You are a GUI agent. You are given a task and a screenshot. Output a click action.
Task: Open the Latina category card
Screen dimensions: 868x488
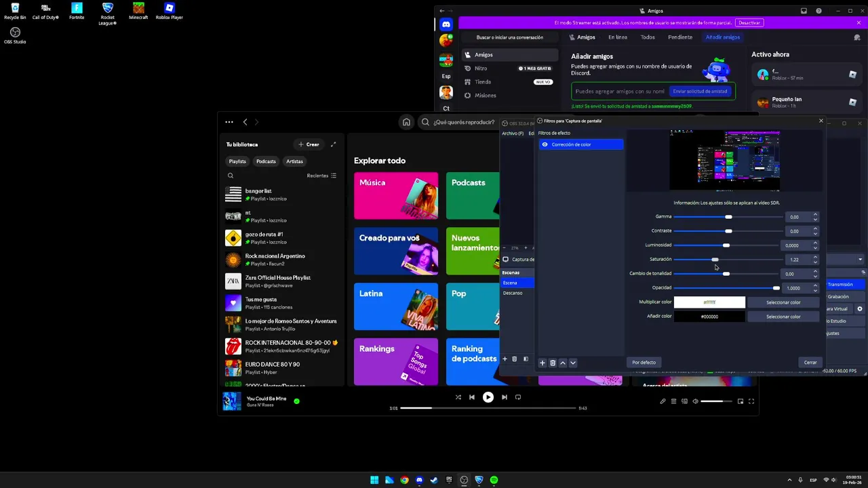pos(396,307)
